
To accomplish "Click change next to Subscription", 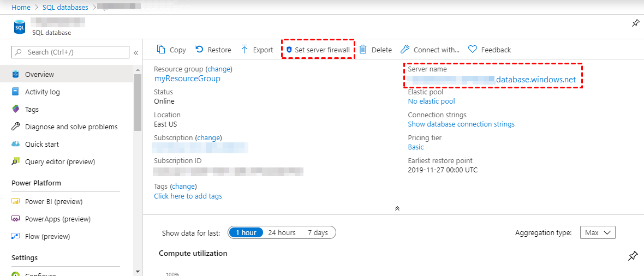I will click(208, 137).
